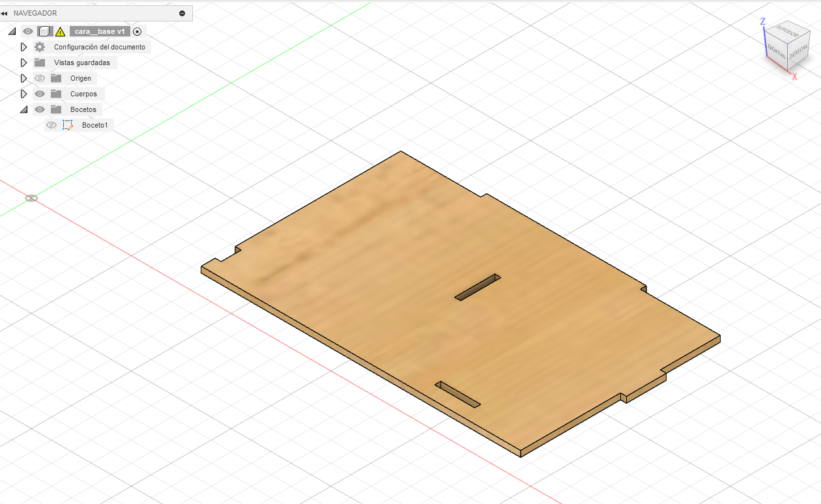This screenshot has height=504, width=821.
Task: Click the Bocetos folder icon
Action: [56, 109]
